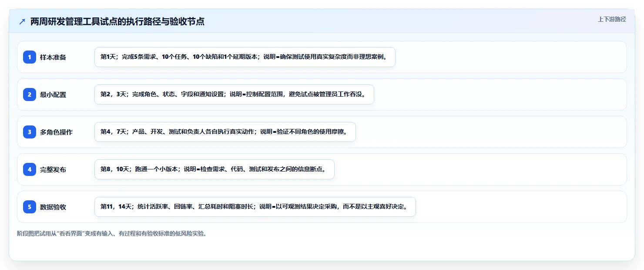The image size is (644, 270).
Task: Select the 数据验收 step label
Action: [x=53, y=207]
